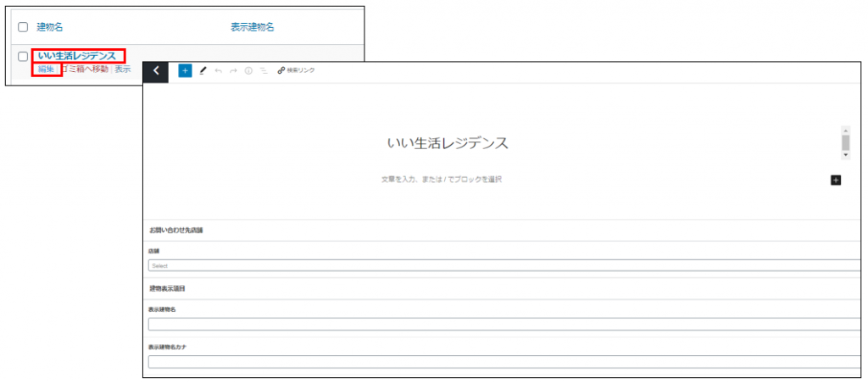Select the pencil edit tool
The width and height of the screenshot is (868, 383).
pyautogui.click(x=203, y=71)
